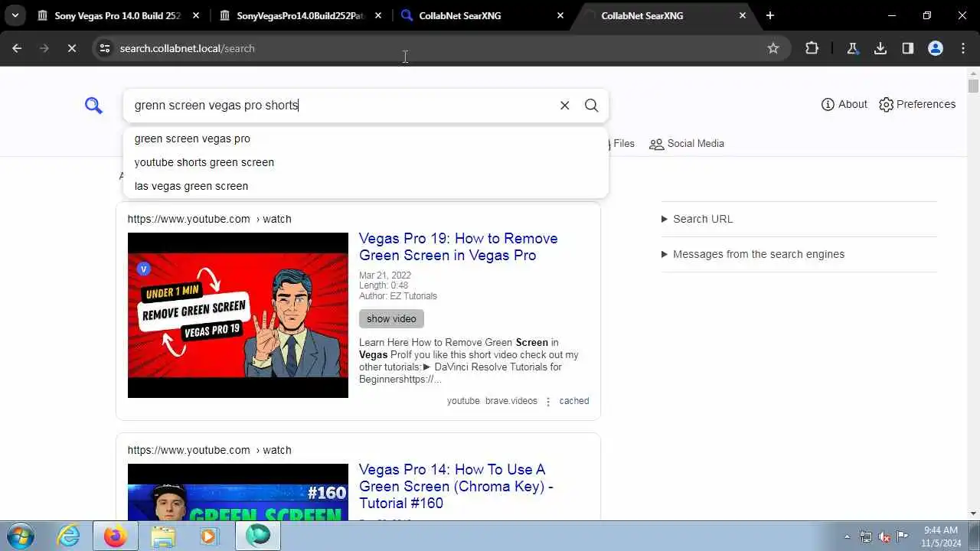The height and width of the screenshot is (551, 980).
Task: Open 'Vegas Pro 19: How to Remove Green Screen' result
Action: 458,247
